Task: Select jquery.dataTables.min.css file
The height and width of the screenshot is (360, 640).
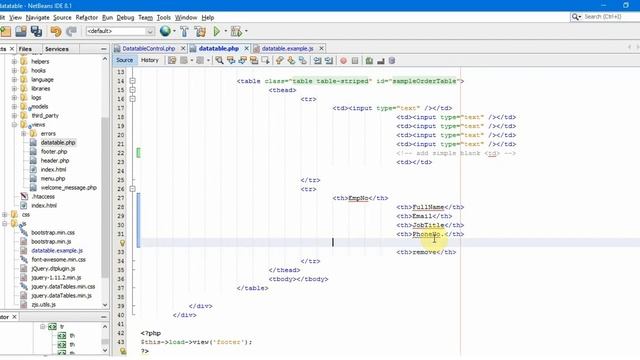Action: tap(63, 287)
